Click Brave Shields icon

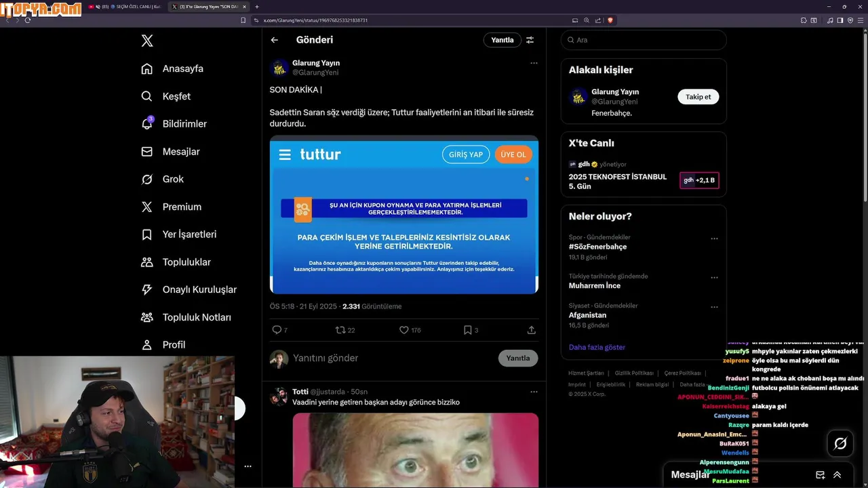click(x=610, y=20)
